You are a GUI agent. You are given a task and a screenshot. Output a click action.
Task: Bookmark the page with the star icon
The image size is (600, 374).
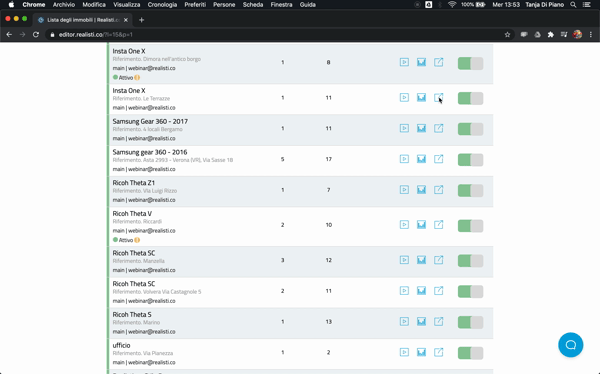pyautogui.click(x=507, y=34)
